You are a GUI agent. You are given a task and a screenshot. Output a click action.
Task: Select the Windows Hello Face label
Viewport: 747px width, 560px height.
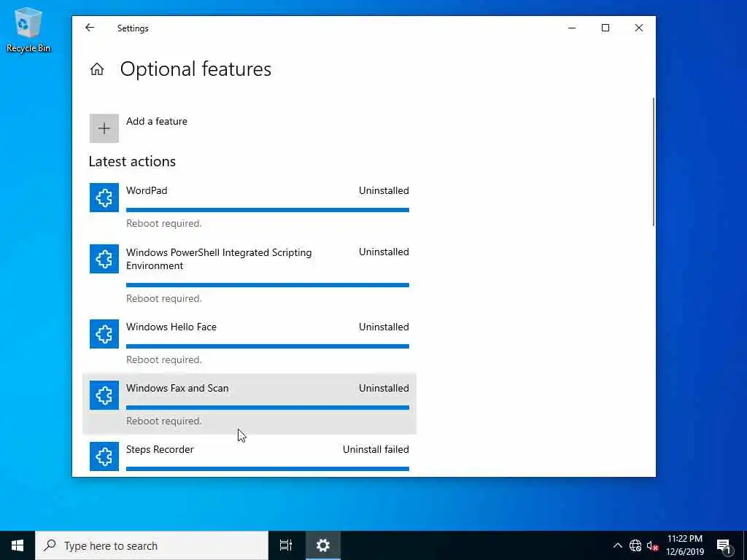pos(171,327)
